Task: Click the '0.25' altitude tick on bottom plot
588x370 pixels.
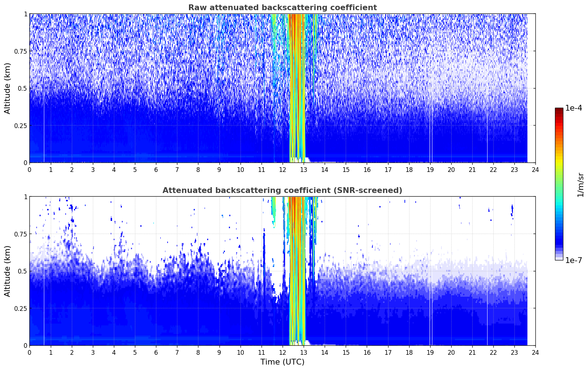Action: [x=20, y=308]
